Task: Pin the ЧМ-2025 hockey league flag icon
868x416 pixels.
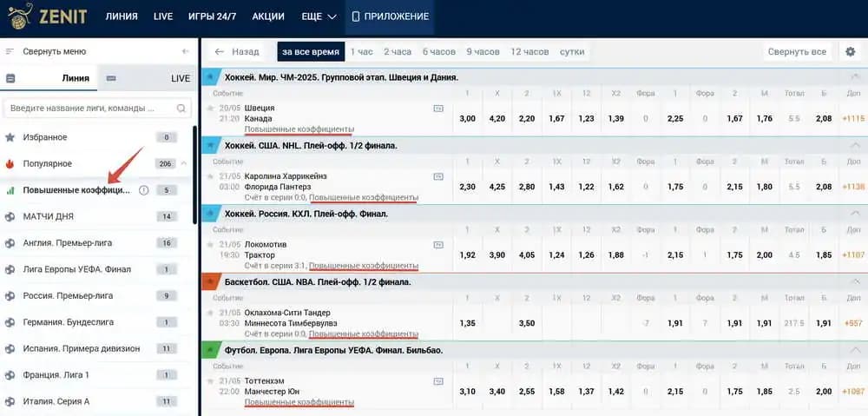Action: (x=210, y=77)
